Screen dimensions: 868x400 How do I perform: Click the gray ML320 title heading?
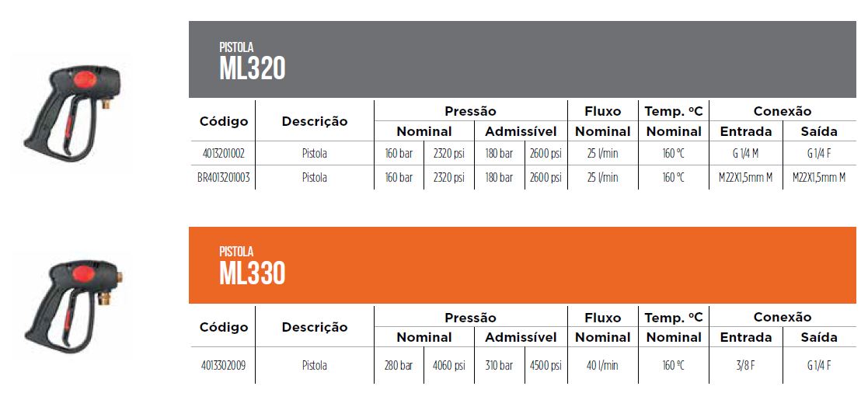coord(253,68)
